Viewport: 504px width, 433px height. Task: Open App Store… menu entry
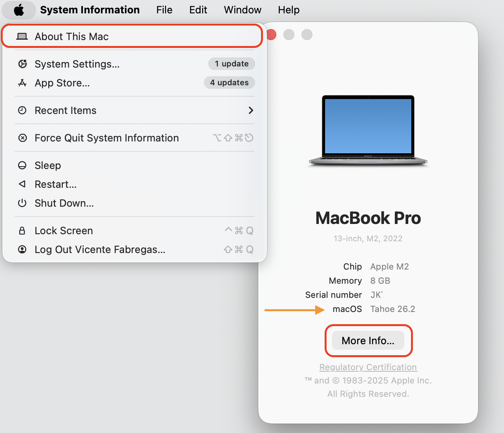coord(135,83)
